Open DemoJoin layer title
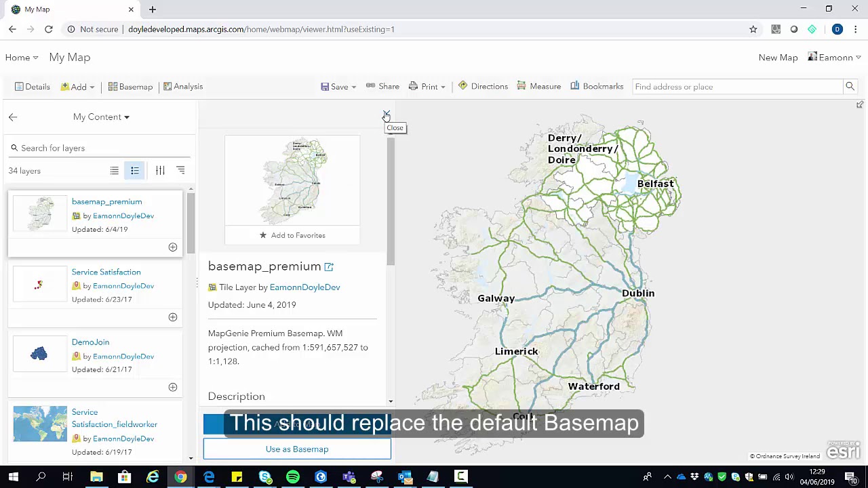The width and height of the screenshot is (868, 488). (x=90, y=342)
